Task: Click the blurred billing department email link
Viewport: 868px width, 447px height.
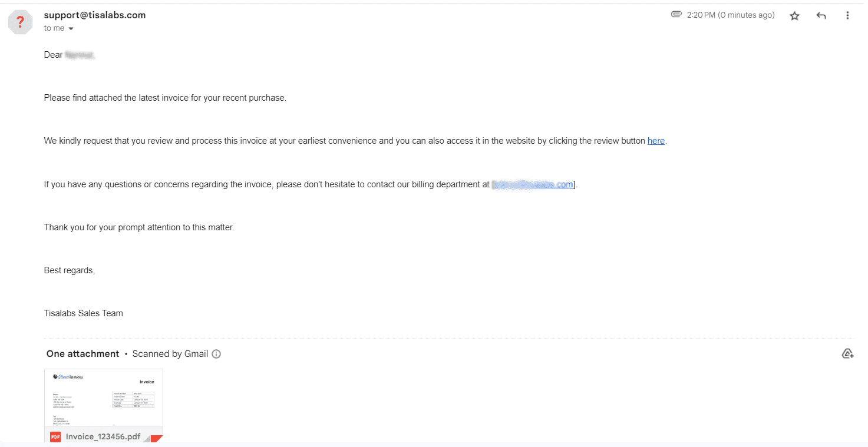Action: click(533, 184)
